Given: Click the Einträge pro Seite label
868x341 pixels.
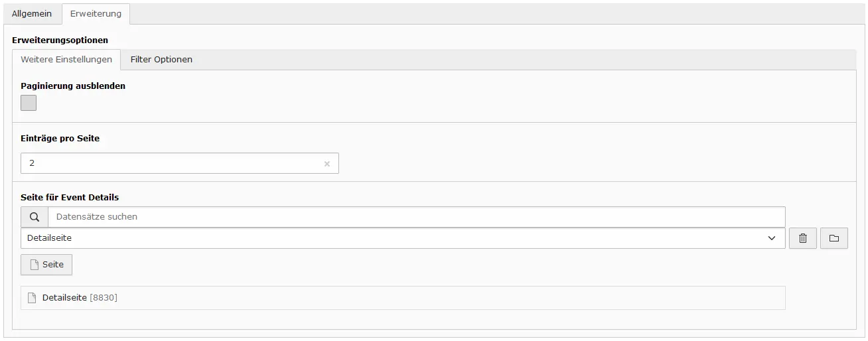Looking at the screenshot, I should point(60,139).
